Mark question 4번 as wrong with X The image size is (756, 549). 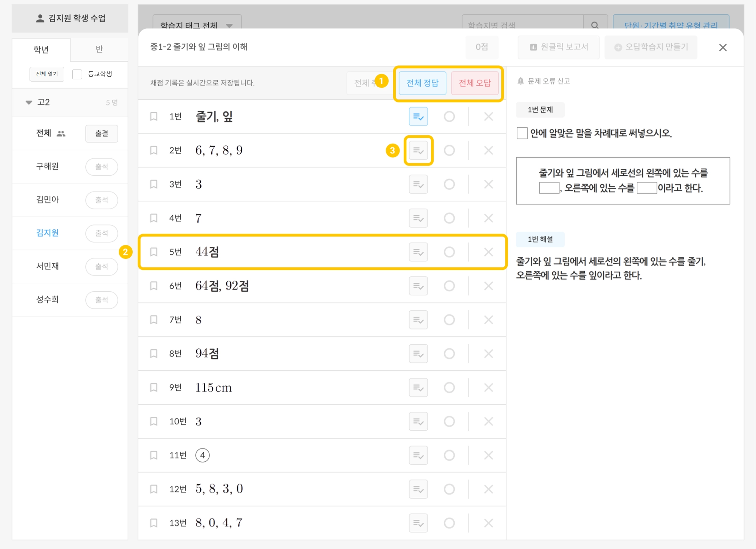(x=488, y=218)
